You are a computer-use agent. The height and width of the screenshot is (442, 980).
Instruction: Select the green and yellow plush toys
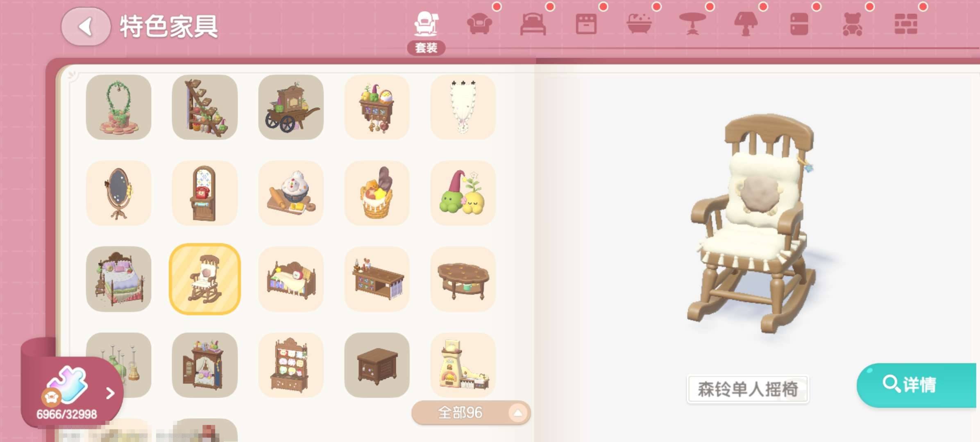coord(463,193)
